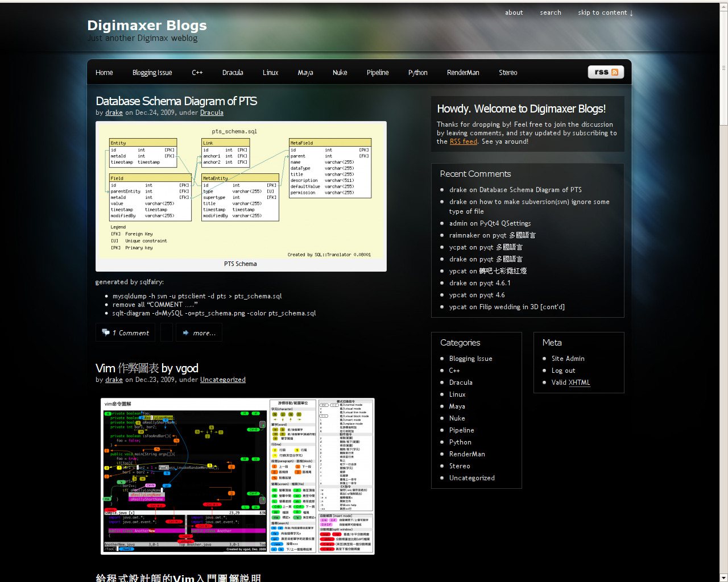Go to the Blogging Issue menu
Image resolution: width=728 pixels, height=582 pixels.
pyautogui.click(x=152, y=73)
